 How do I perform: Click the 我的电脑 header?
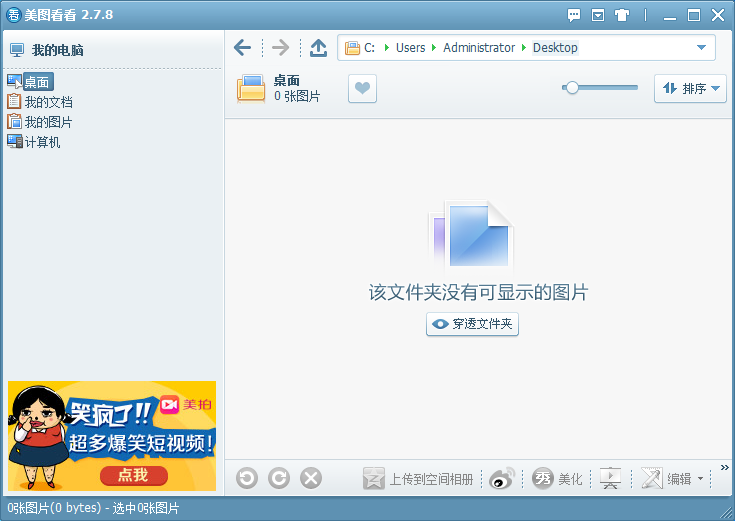[x=58, y=50]
